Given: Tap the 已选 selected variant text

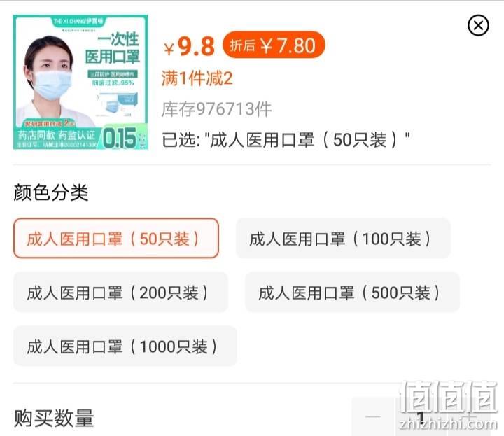Looking at the screenshot, I should (x=286, y=140).
